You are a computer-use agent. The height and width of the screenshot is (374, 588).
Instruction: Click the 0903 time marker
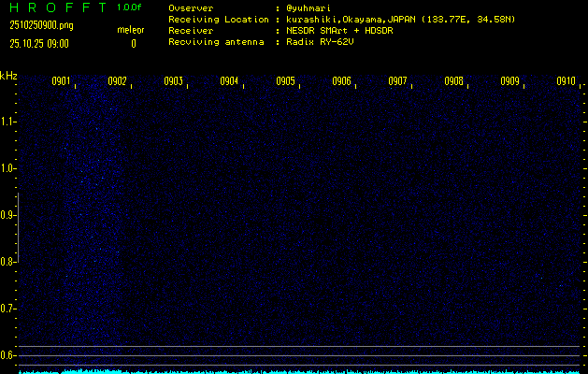tap(173, 81)
